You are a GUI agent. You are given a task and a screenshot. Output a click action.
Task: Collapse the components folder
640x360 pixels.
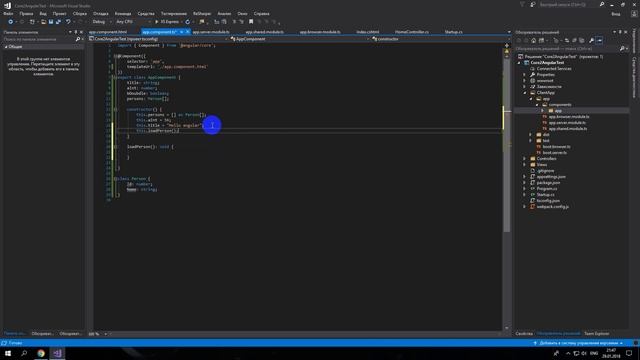(x=537, y=104)
